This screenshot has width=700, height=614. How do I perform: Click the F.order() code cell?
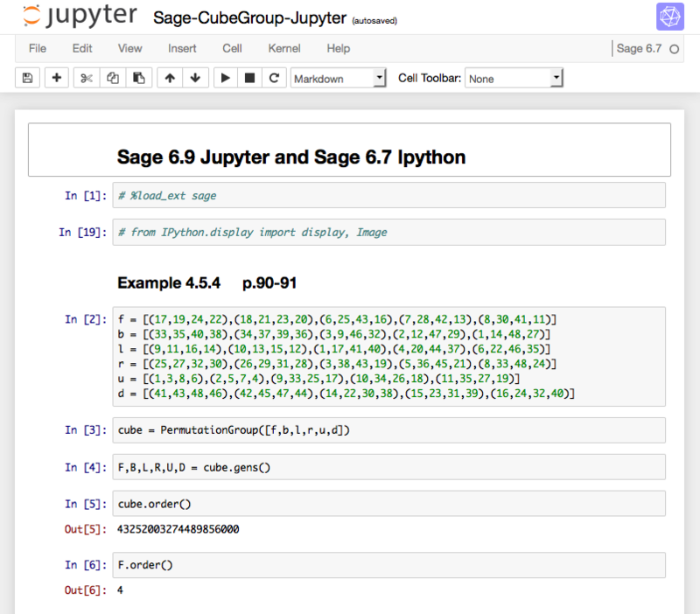(x=388, y=565)
